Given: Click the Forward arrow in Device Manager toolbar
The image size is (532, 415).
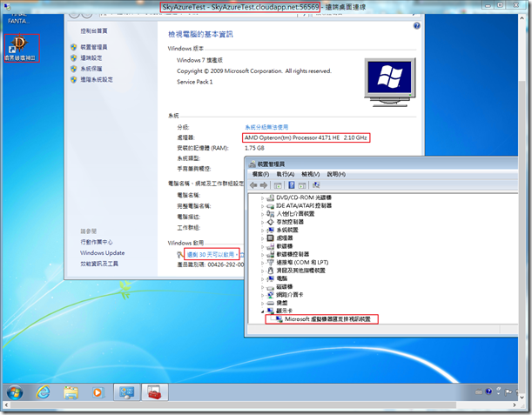Looking at the screenshot, I should [264, 185].
